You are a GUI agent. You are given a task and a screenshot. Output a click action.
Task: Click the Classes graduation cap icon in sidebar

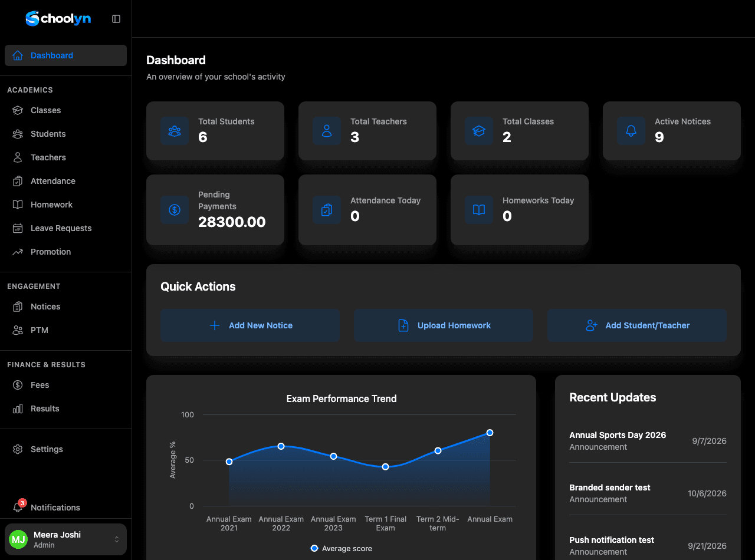[x=18, y=110]
